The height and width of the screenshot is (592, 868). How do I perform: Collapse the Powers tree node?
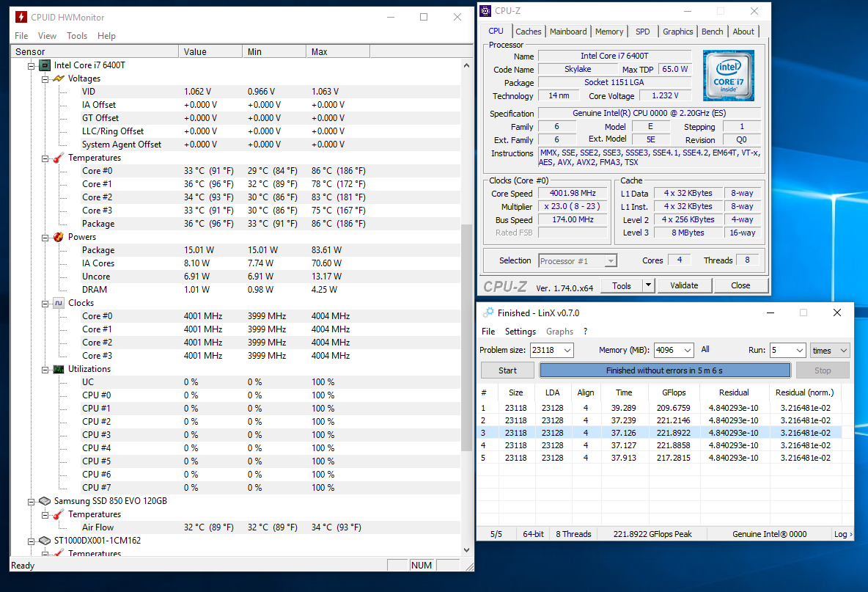45,238
